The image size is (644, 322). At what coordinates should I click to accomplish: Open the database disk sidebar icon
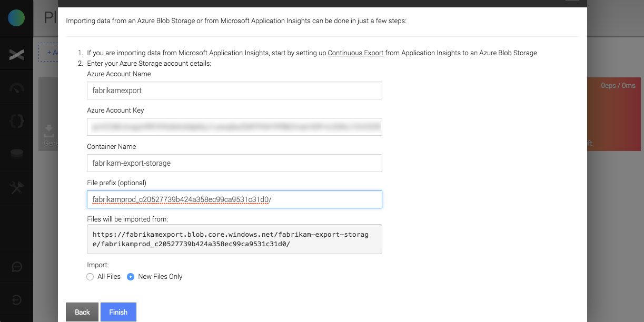coord(16,154)
